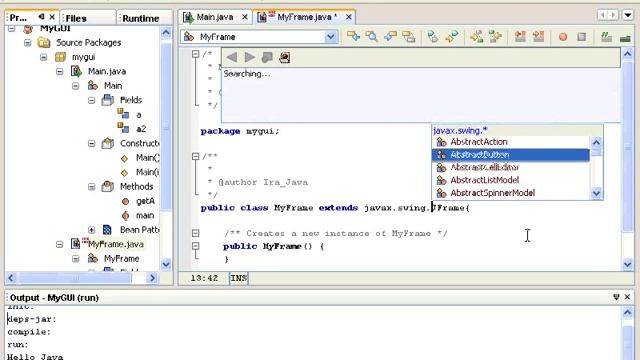
Task: Click editor vertical scroll down arrow
Action: coord(628,264)
